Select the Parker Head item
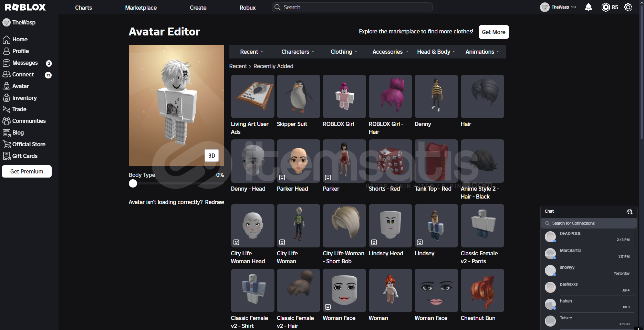Screen dimensions: 644x330 click(299, 166)
